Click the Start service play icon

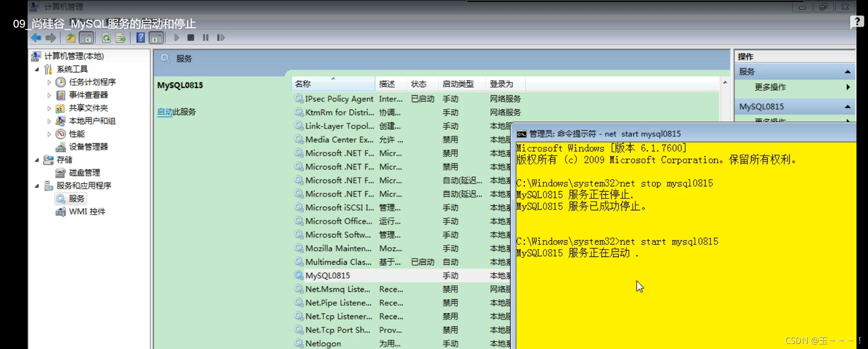[176, 38]
